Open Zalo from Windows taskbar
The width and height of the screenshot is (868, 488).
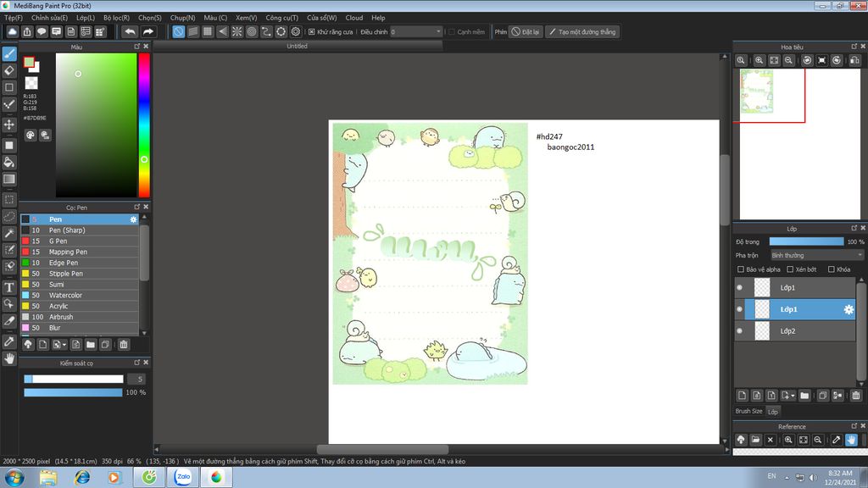(183, 477)
